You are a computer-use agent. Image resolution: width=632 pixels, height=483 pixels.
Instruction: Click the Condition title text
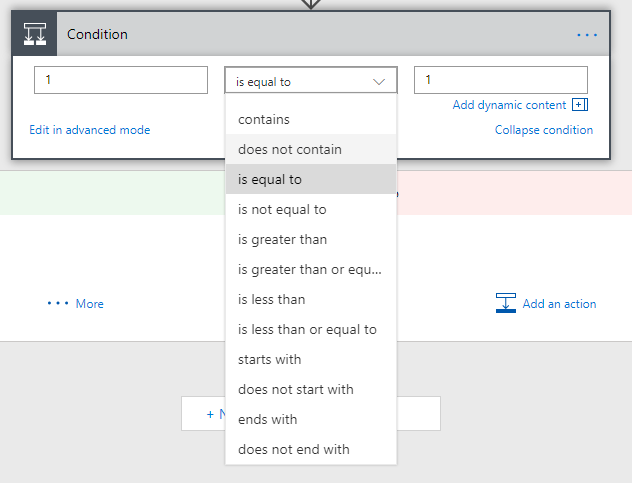[x=97, y=34]
